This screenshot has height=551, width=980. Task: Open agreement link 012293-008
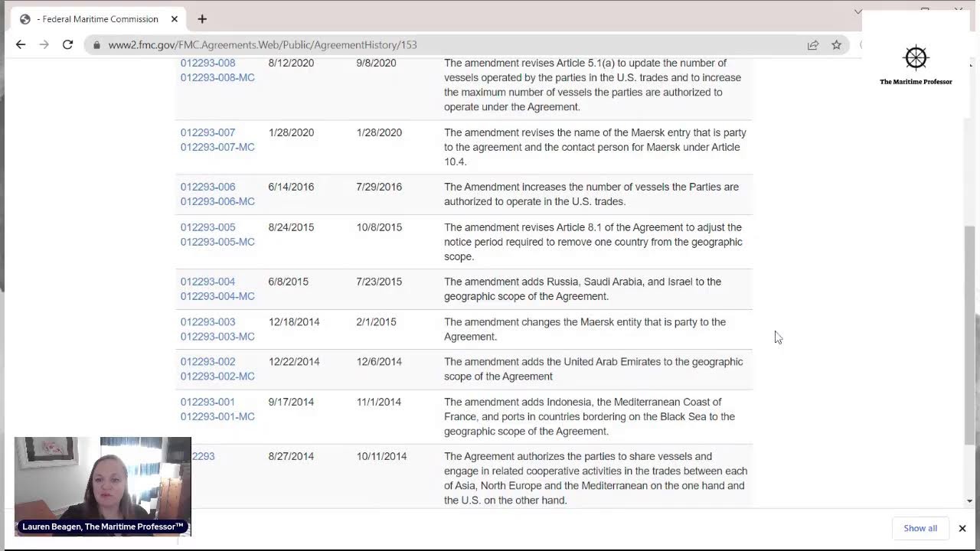coord(207,63)
